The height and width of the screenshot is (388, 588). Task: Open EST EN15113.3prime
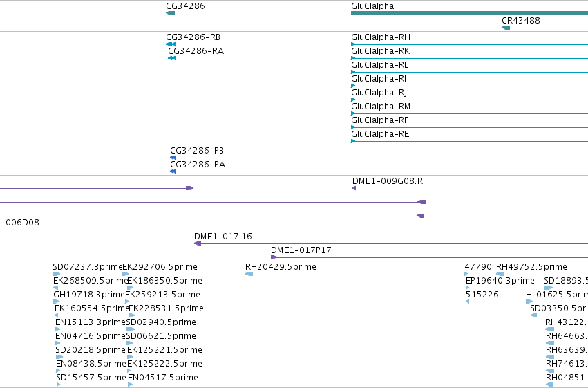[x=91, y=322]
